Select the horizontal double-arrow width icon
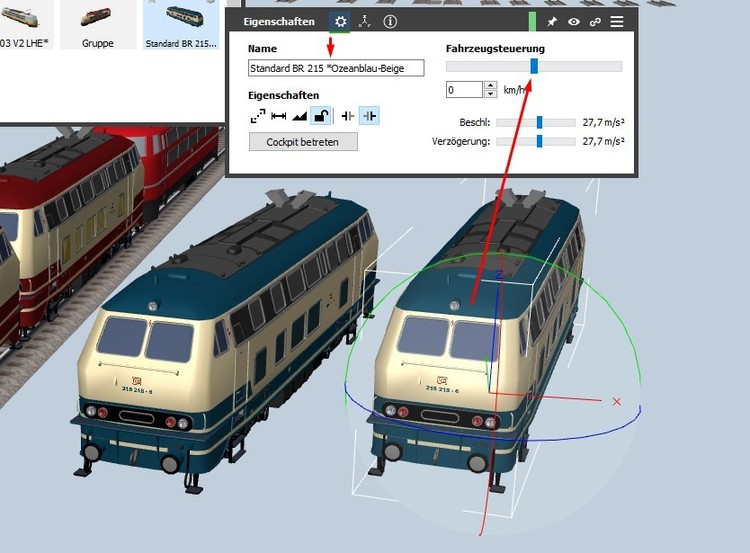The image size is (750, 553). point(278,116)
